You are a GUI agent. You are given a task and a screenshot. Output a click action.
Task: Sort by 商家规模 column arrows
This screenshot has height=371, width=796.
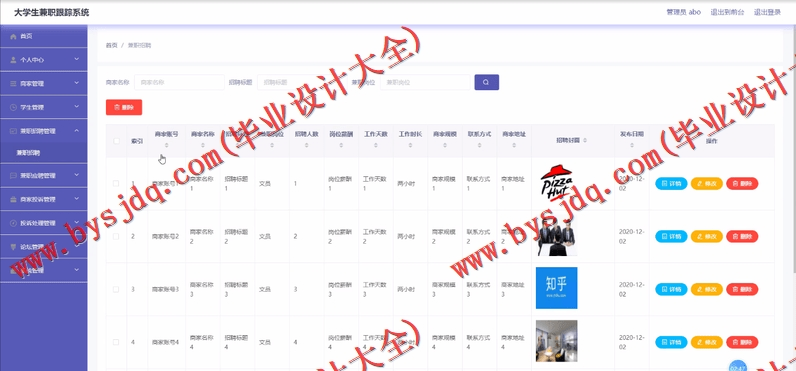click(445, 146)
